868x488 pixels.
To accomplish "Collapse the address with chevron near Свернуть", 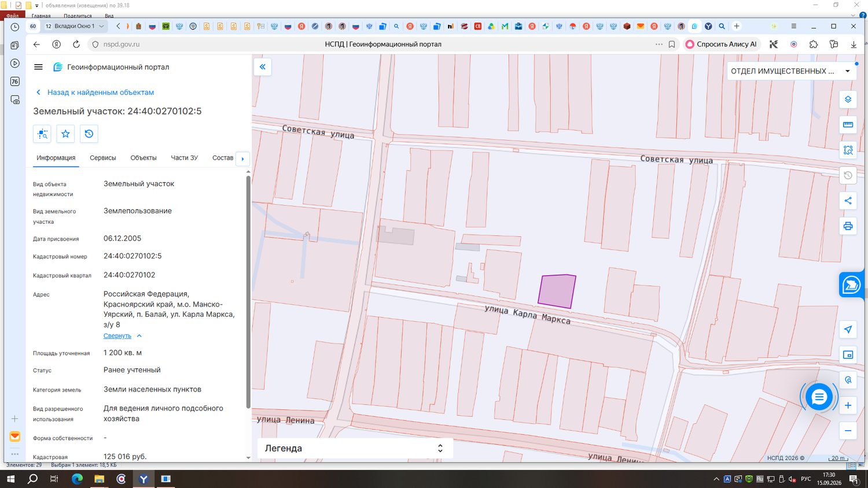I will coord(139,336).
